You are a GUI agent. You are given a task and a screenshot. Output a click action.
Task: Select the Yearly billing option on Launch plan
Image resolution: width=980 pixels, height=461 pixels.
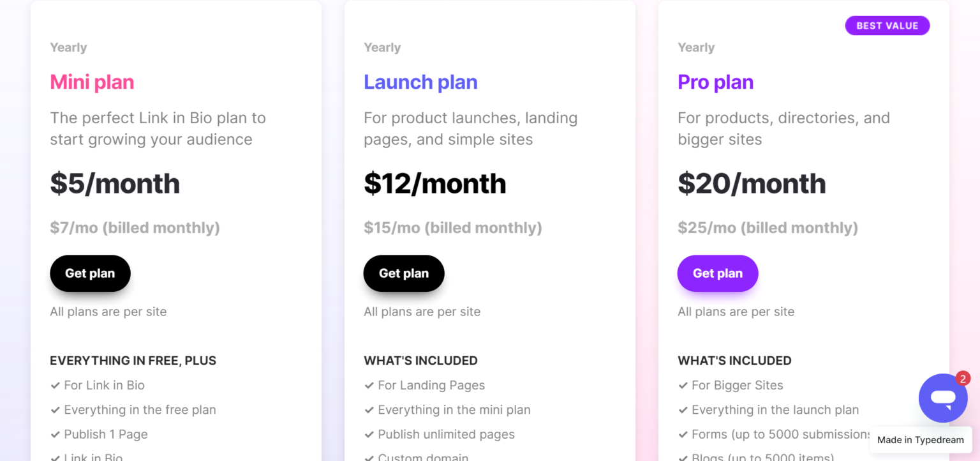[382, 47]
